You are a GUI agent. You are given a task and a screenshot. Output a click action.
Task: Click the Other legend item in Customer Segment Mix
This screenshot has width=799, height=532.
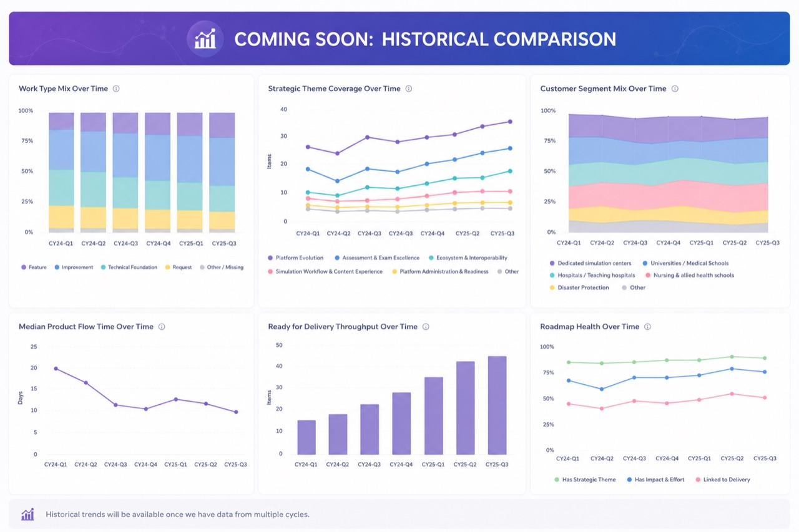[634, 288]
